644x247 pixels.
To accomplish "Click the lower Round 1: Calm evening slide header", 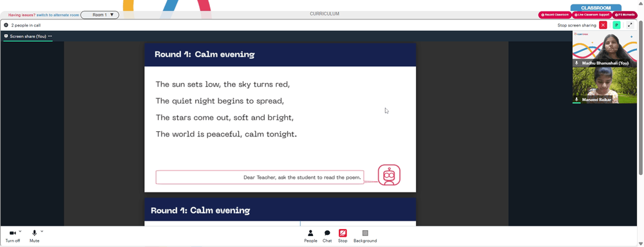I will click(x=280, y=210).
